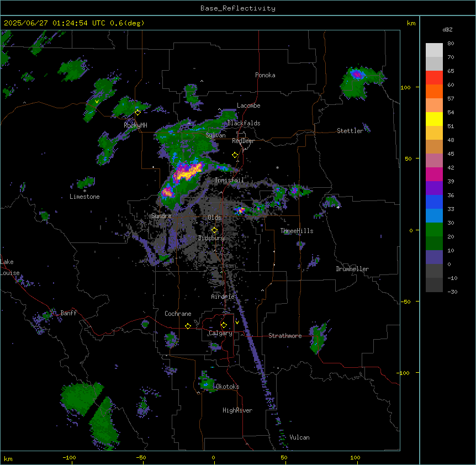Pick the bright yellow 51-54 dBZ swatch
This screenshot has height=465, width=476.
[434, 119]
